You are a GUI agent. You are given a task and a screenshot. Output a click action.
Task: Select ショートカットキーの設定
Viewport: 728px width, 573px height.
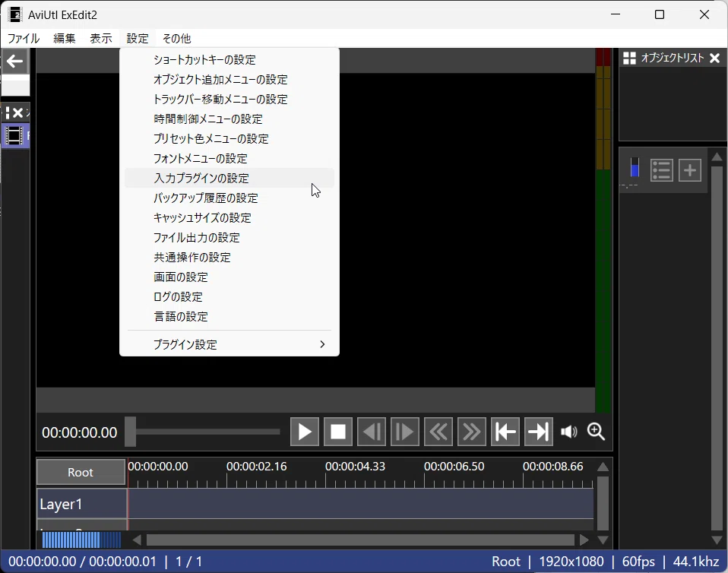pyautogui.click(x=229, y=60)
